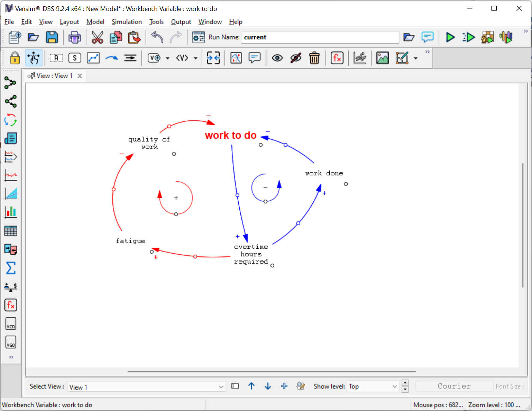
Task: Click the Courier font button
Action: (454, 386)
